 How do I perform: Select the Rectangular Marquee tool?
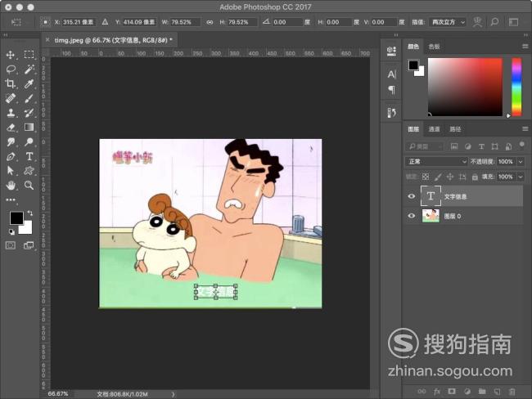[29, 55]
